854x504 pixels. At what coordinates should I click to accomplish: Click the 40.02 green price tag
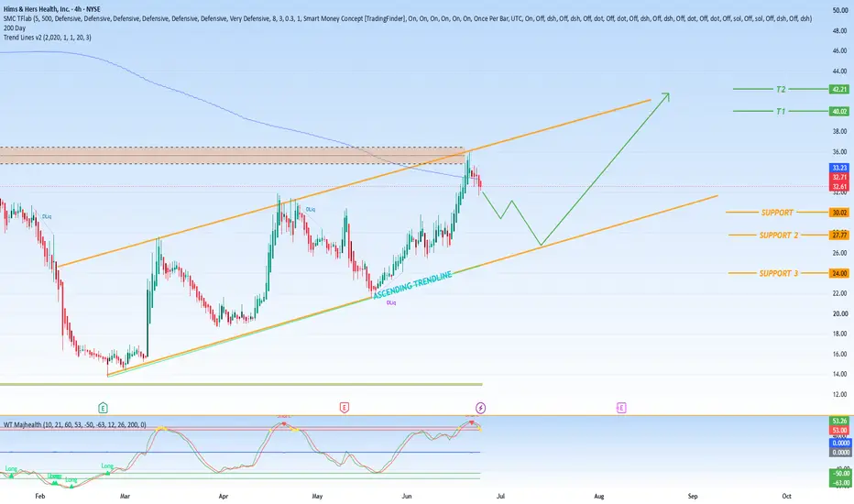(x=838, y=112)
